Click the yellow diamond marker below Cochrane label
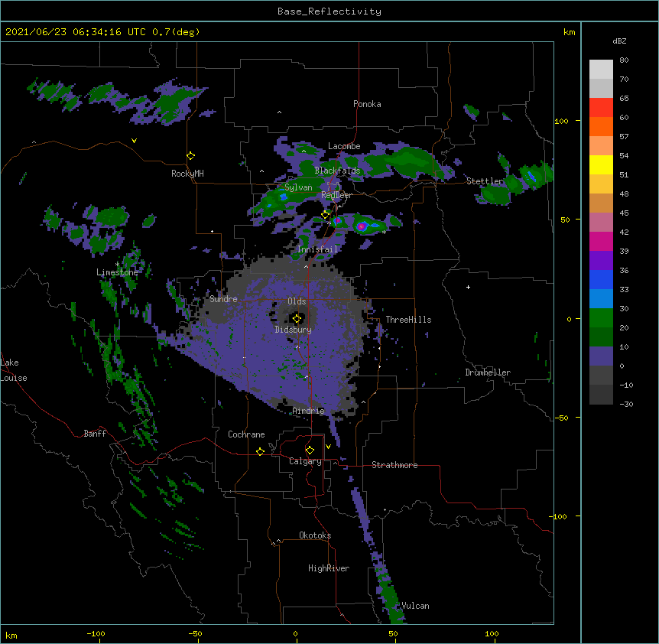 point(260,451)
